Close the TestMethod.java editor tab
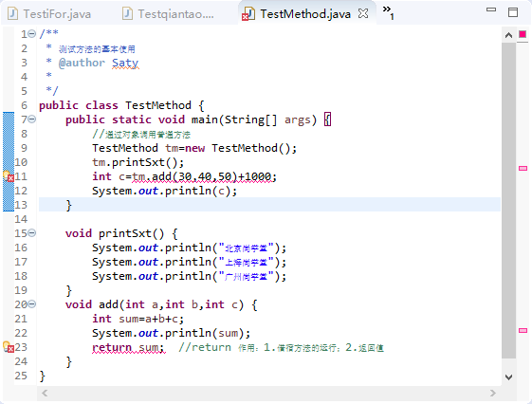The width and height of the screenshot is (532, 404). (x=363, y=13)
